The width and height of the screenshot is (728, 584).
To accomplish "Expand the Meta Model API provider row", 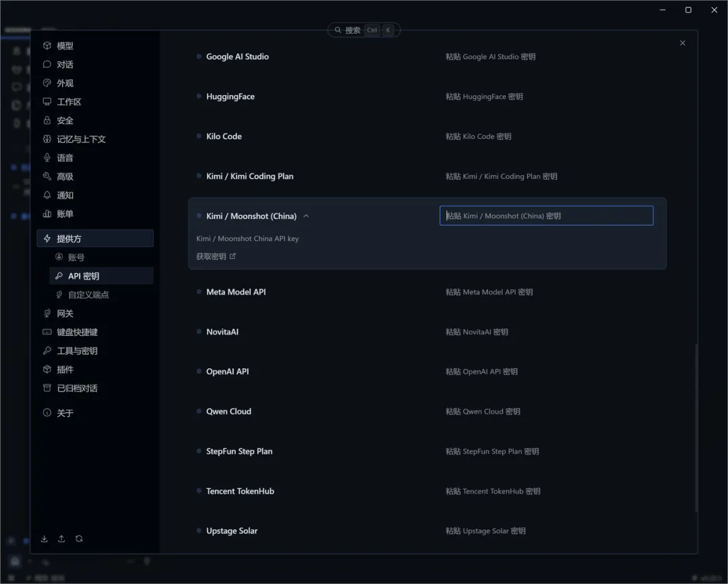I will tap(236, 292).
